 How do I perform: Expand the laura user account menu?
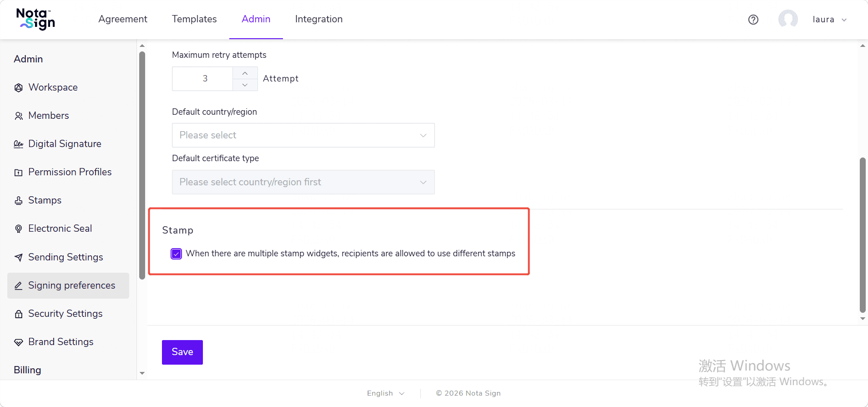(829, 20)
